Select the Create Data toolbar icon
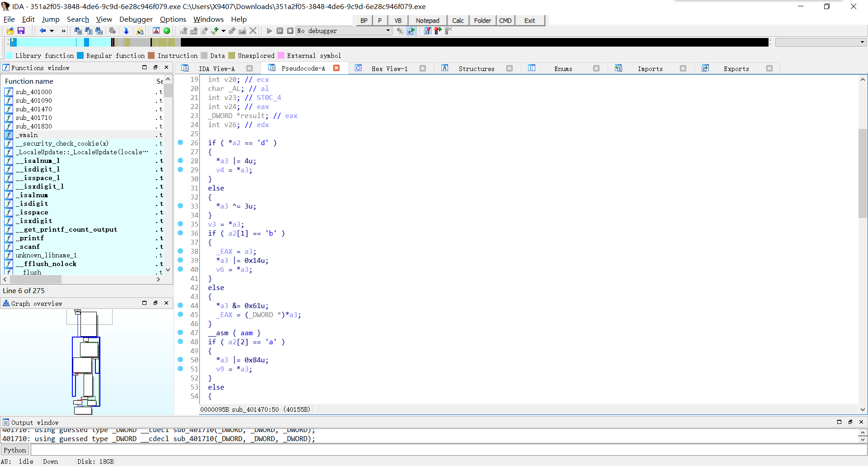868x466 pixels. [x=193, y=31]
